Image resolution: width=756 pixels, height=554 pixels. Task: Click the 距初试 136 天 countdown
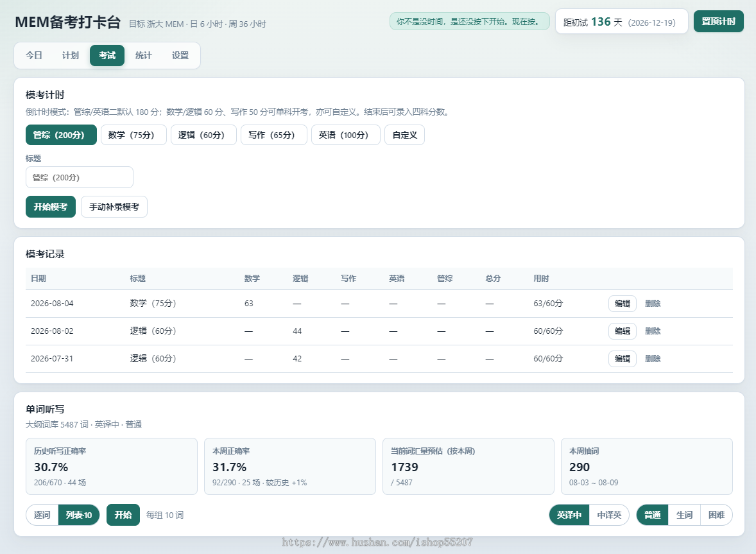[x=621, y=22]
